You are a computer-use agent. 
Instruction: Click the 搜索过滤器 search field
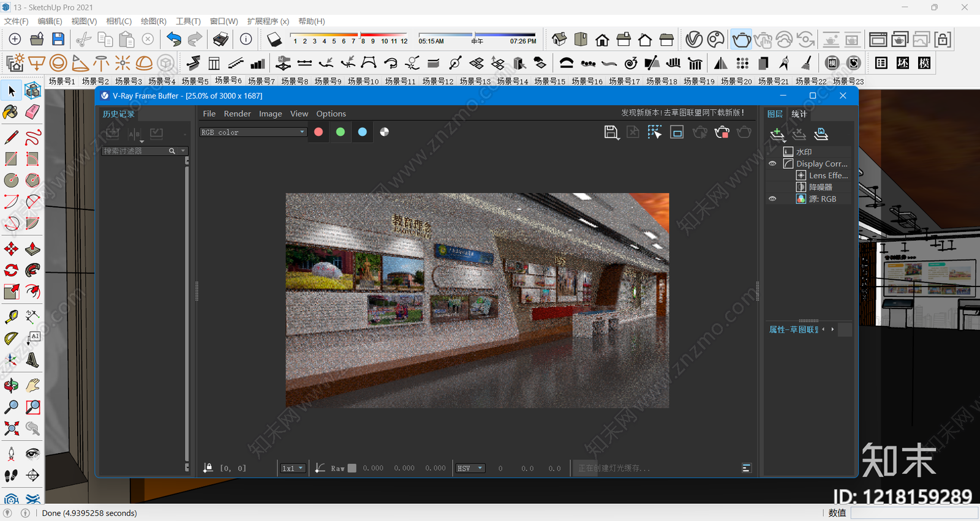click(135, 151)
